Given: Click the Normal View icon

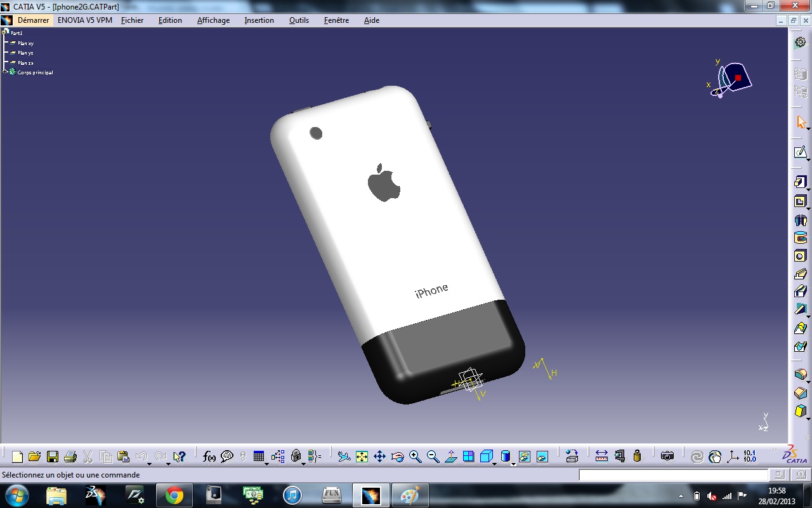Looking at the screenshot, I should pos(451,457).
